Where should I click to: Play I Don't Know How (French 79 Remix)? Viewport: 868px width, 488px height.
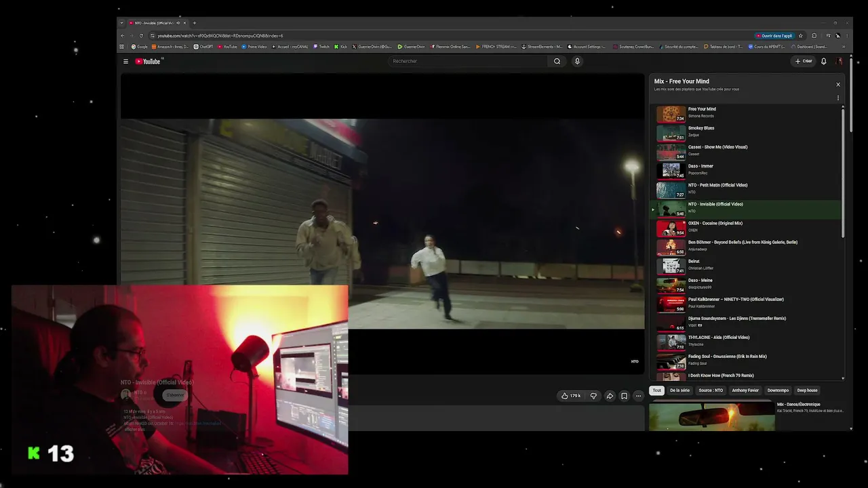[x=745, y=375]
